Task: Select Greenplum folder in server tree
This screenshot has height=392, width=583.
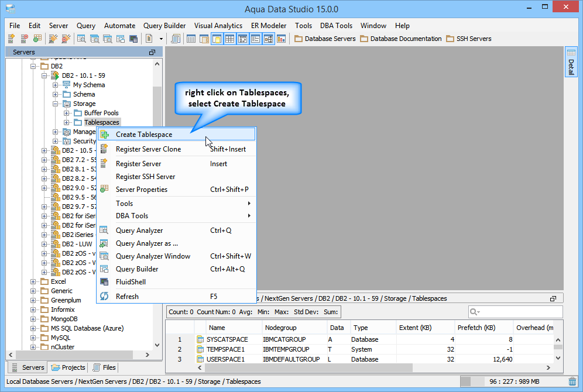Action: (66, 300)
